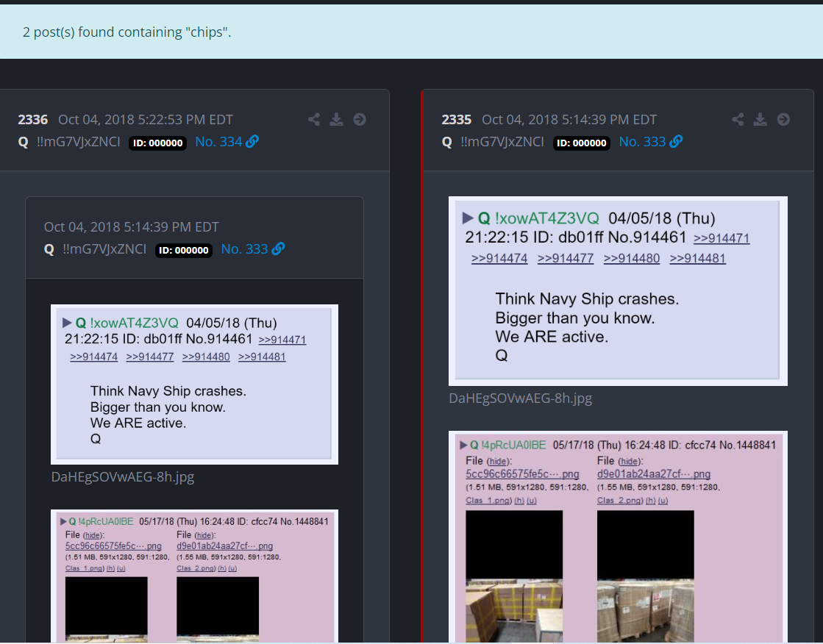Click post number 2335
Screen dimensions: 823x644
[x=457, y=120]
